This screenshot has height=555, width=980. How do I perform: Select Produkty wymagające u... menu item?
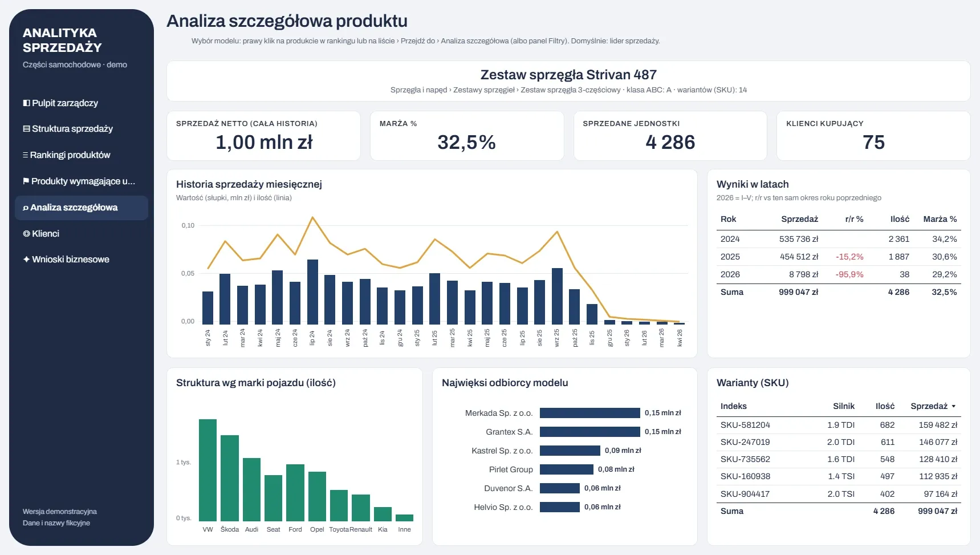click(81, 181)
